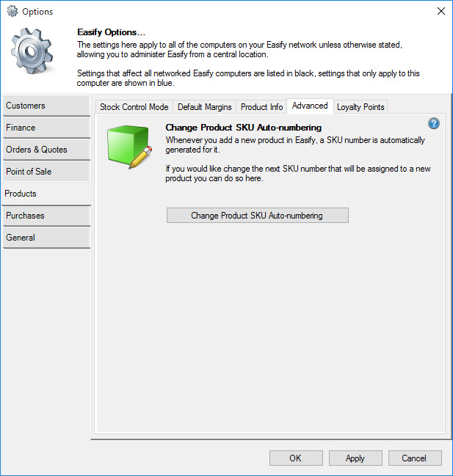This screenshot has height=476, width=453.
Task: Switch to the Stock Control Mode tab
Action: click(x=134, y=107)
